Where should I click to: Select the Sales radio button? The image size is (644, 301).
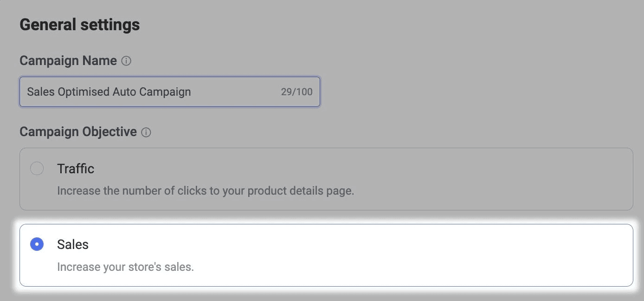(x=37, y=244)
